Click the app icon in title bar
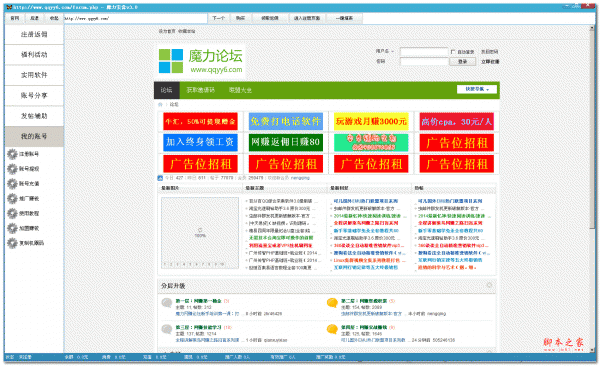The height and width of the screenshot is (366, 600). [x=9, y=7]
